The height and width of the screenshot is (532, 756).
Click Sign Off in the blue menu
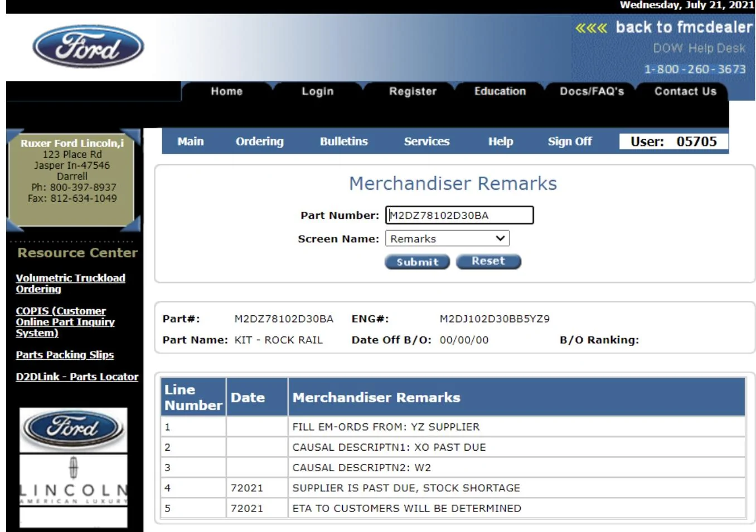click(x=570, y=141)
